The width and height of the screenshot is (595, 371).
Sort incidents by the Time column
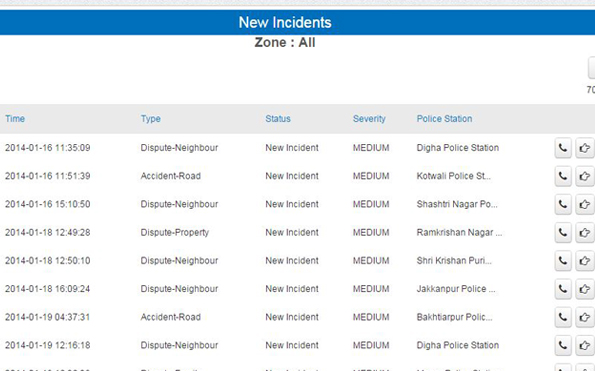coord(15,119)
